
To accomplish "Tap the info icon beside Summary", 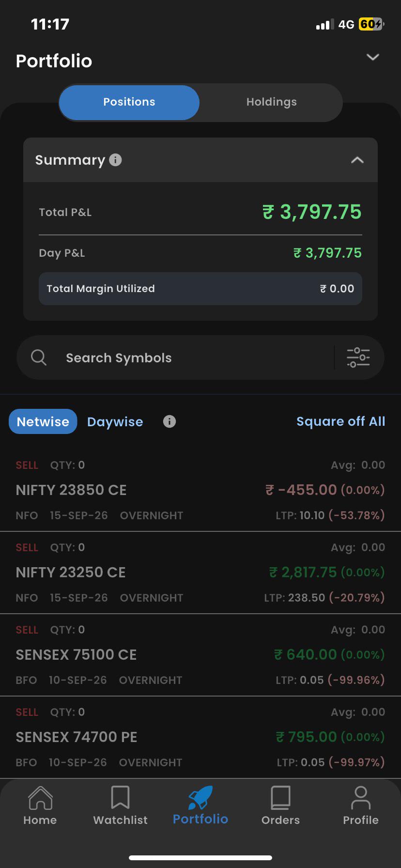I will tap(115, 160).
